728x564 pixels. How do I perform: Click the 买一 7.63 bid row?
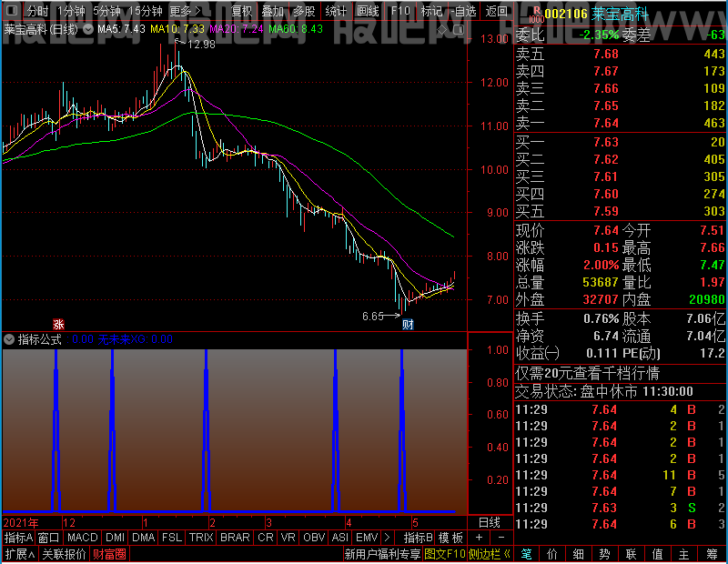coord(620,142)
